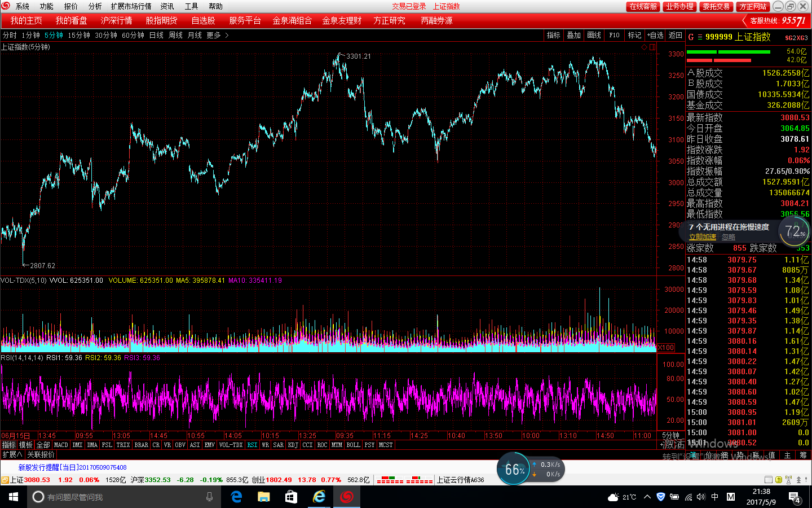The height and width of the screenshot is (508, 812).
Task: Click the red sell-volume bar in the right panel
Action: pos(719,60)
